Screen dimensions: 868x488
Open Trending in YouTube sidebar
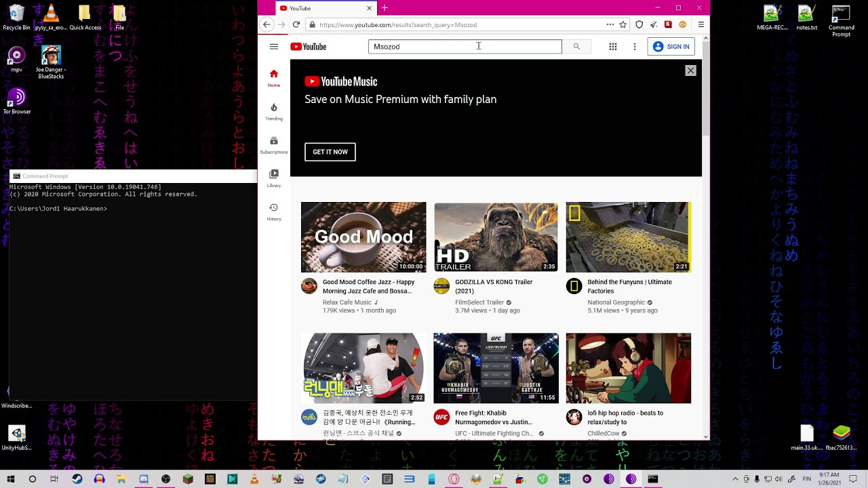tap(274, 112)
